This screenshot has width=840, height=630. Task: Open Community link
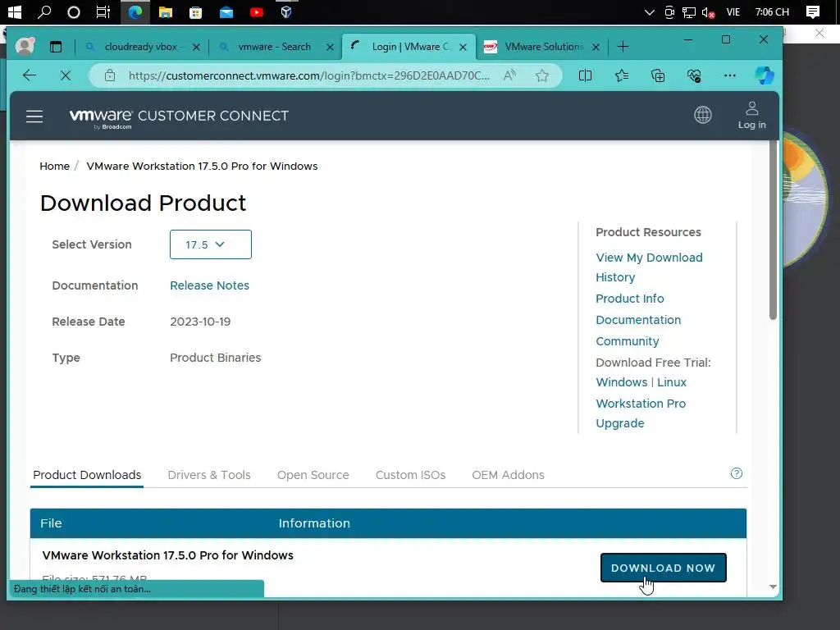627,341
